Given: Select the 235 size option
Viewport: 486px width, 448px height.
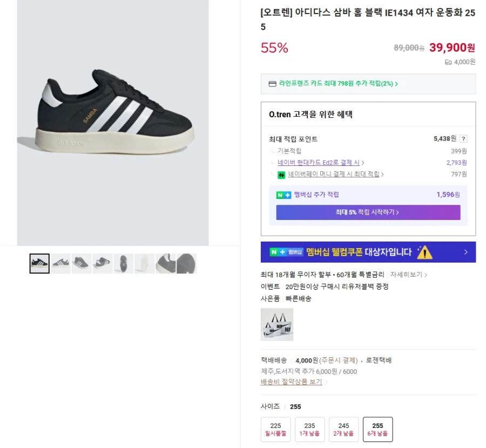Looking at the screenshot, I should pyautogui.click(x=309, y=429).
